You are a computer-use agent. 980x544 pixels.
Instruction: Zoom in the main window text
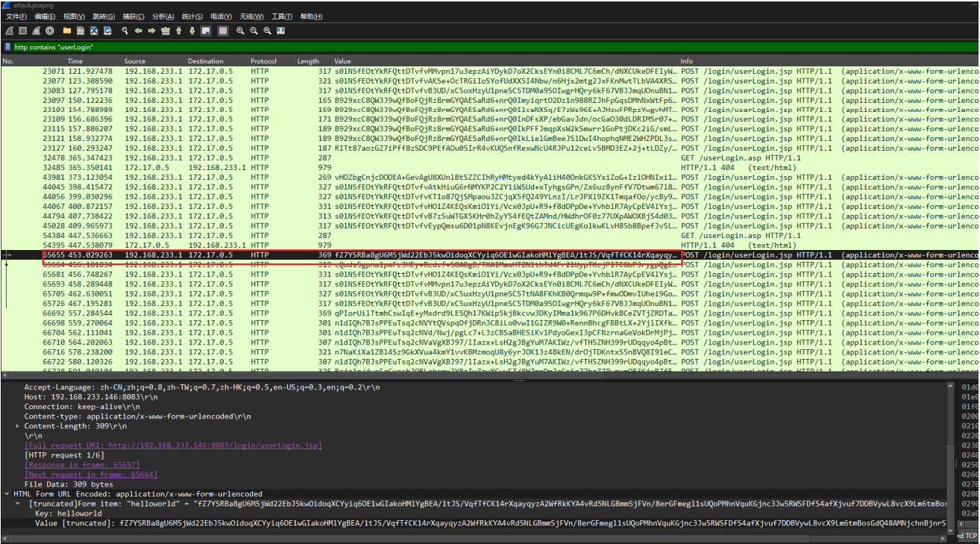pos(240,31)
